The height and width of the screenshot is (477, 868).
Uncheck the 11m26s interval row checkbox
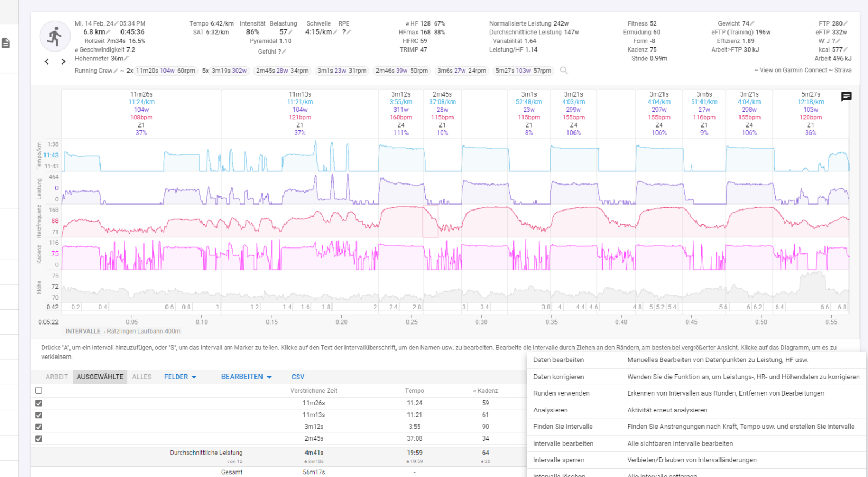pyautogui.click(x=39, y=403)
